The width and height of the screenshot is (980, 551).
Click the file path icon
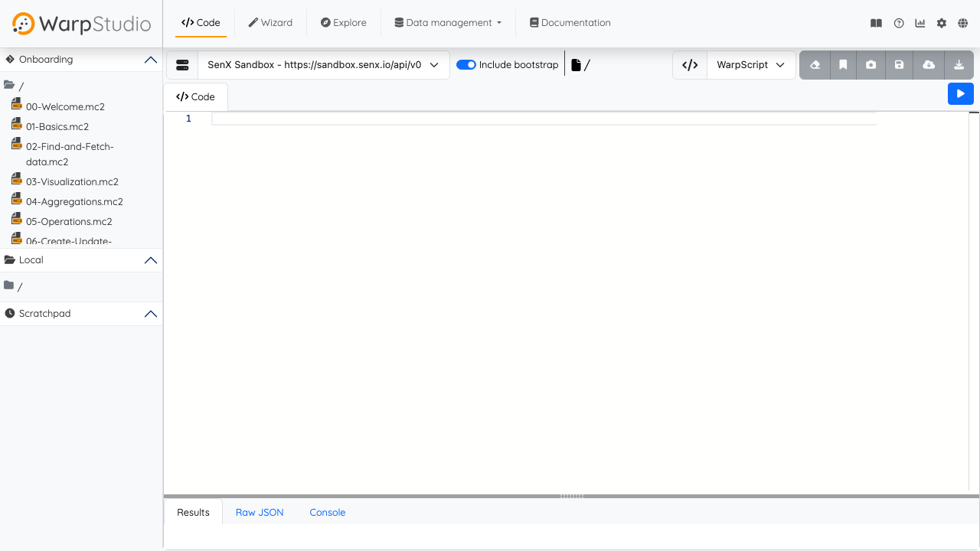(x=576, y=65)
